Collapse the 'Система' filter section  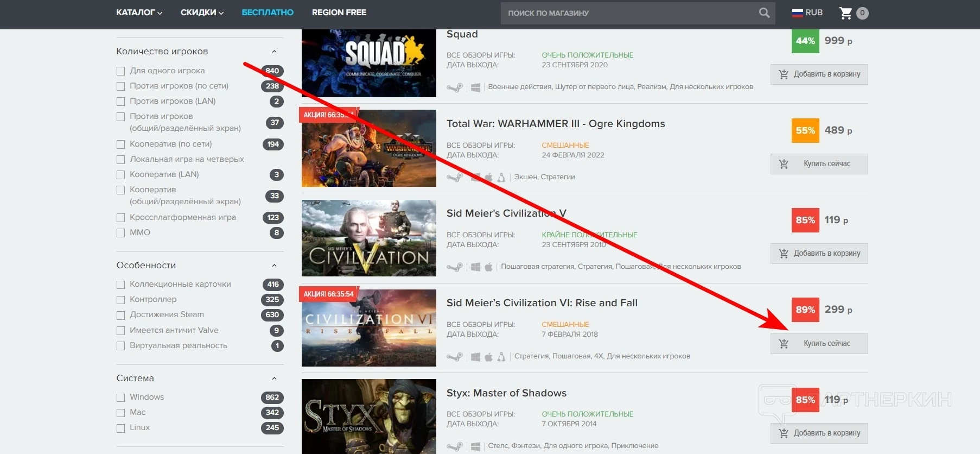click(274, 379)
